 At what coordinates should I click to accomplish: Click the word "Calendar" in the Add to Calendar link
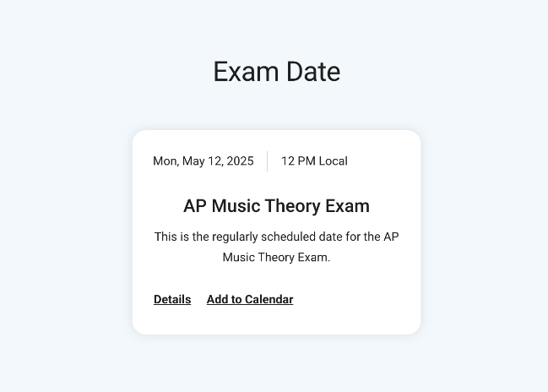[269, 299]
